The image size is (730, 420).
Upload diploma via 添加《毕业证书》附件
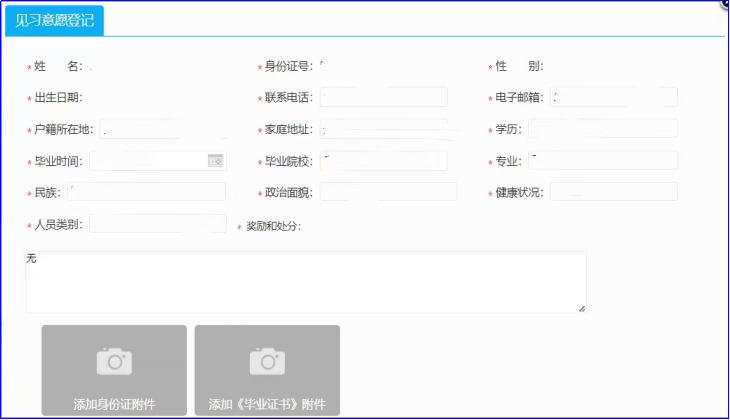[x=267, y=370]
